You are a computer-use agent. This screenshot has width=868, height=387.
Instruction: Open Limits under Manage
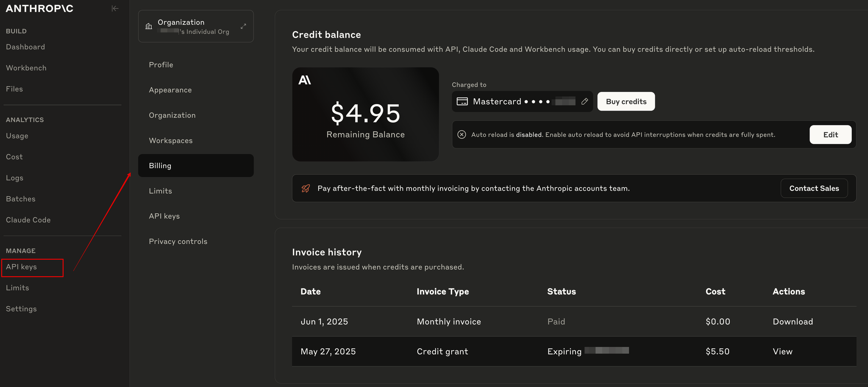pos(18,288)
